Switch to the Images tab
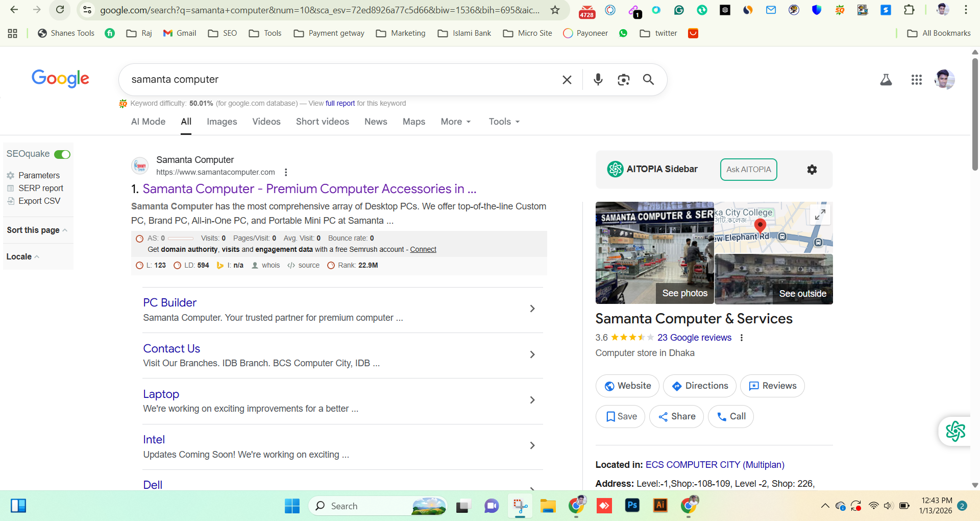This screenshot has height=521, width=980. [x=222, y=122]
